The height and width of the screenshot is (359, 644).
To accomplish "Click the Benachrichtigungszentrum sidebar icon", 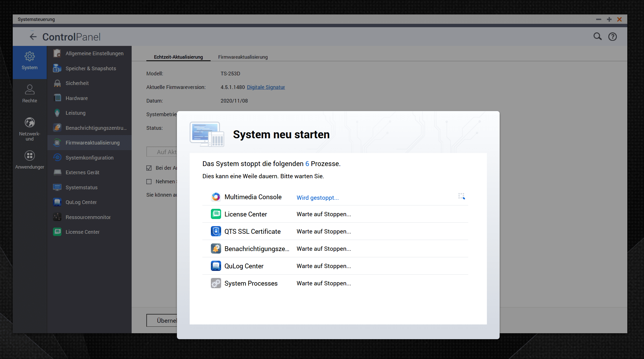I will (57, 128).
